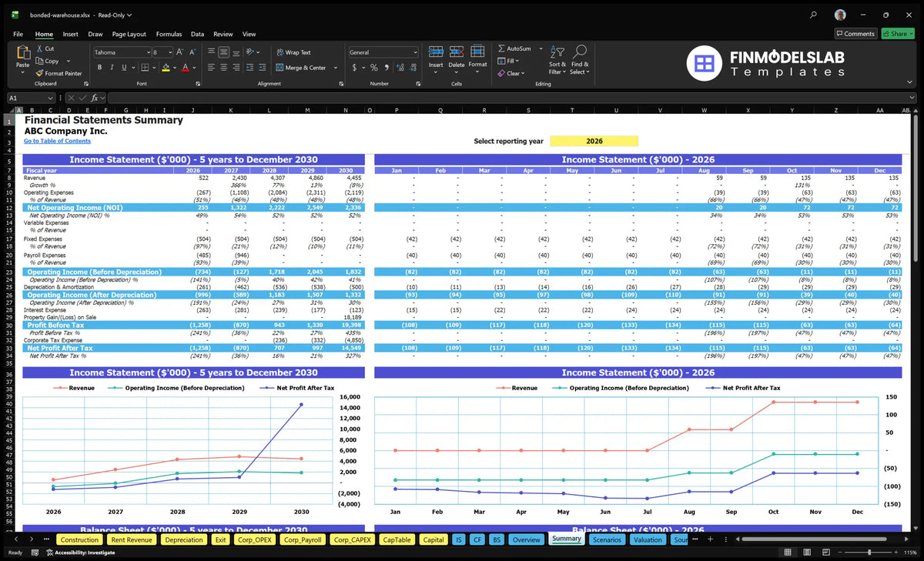Image resolution: width=924 pixels, height=561 pixels.
Task: Switch to the Formulas ribbon tab
Action: (x=169, y=34)
